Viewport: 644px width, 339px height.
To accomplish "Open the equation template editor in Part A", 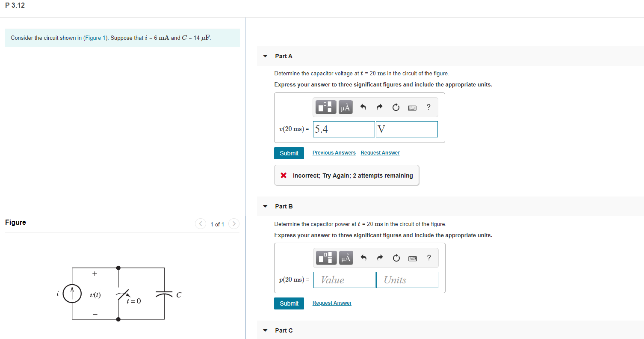I will [x=325, y=107].
